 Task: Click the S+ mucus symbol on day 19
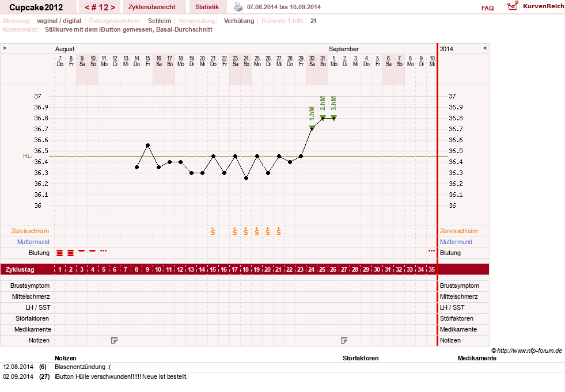(x=256, y=231)
